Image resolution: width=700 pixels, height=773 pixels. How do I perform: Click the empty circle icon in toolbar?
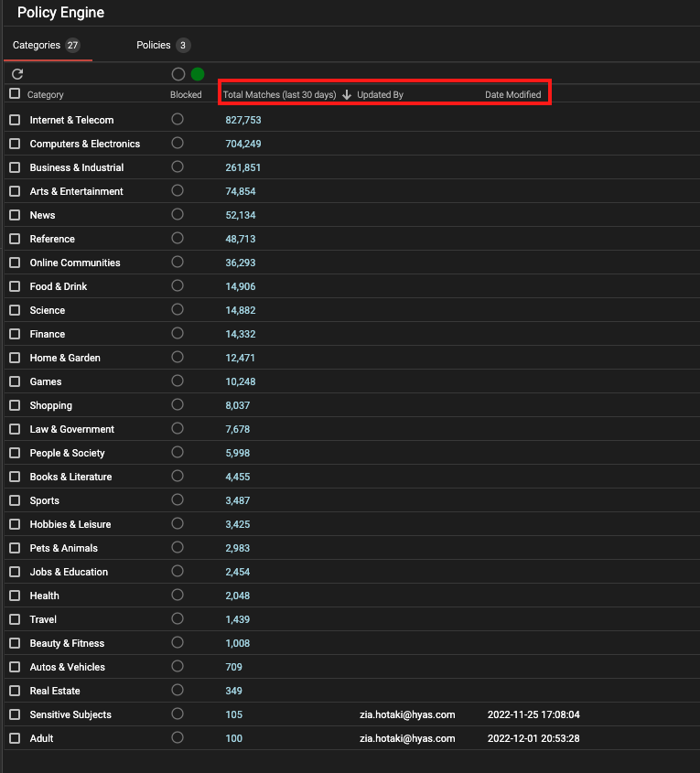178,74
